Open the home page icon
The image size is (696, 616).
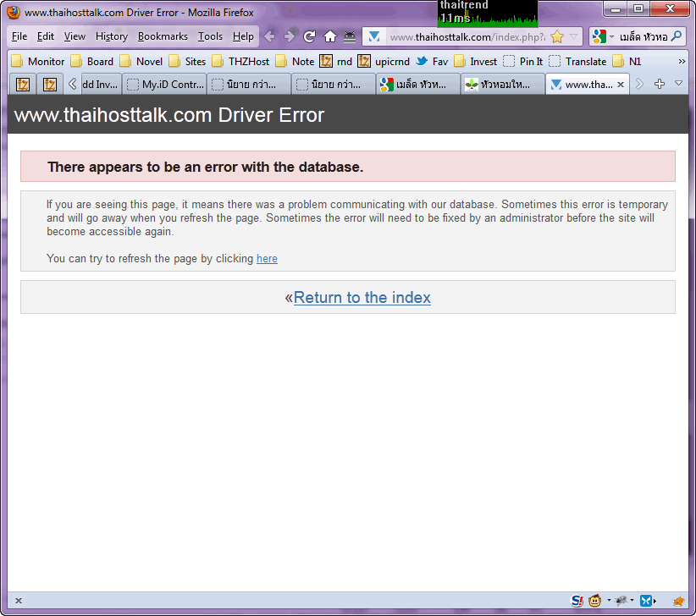(x=330, y=36)
